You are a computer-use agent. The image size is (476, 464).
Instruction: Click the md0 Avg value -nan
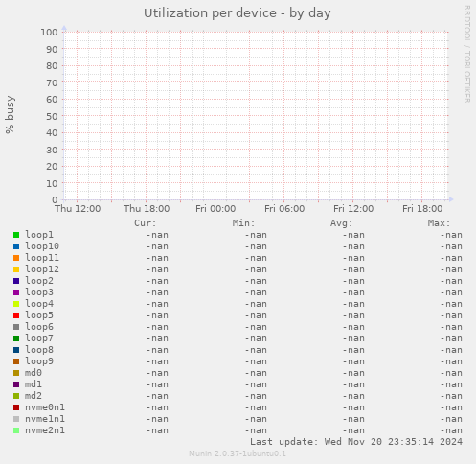point(353,373)
